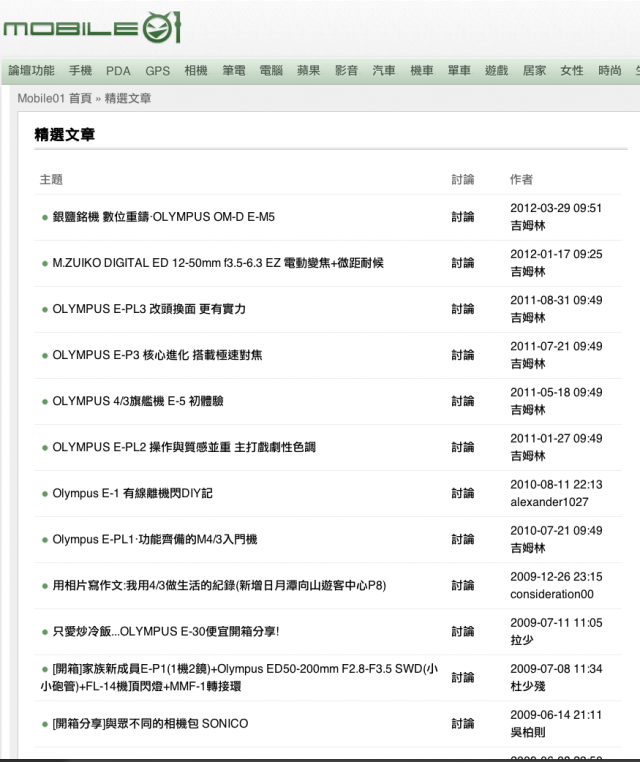Open the Olympus E-PL1 article
Image resolution: width=640 pixels, height=763 pixels.
pyautogui.click(x=155, y=540)
